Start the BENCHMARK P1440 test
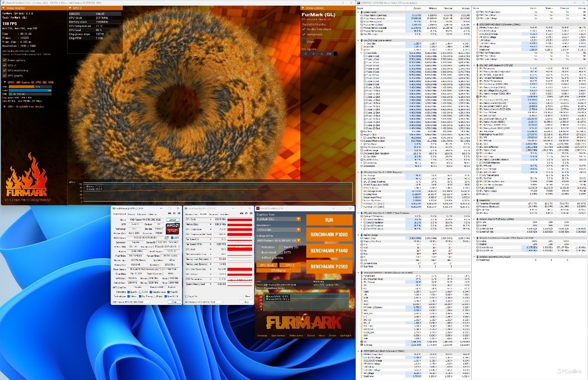The image size is (588, 380). click(x=329, y=251)
